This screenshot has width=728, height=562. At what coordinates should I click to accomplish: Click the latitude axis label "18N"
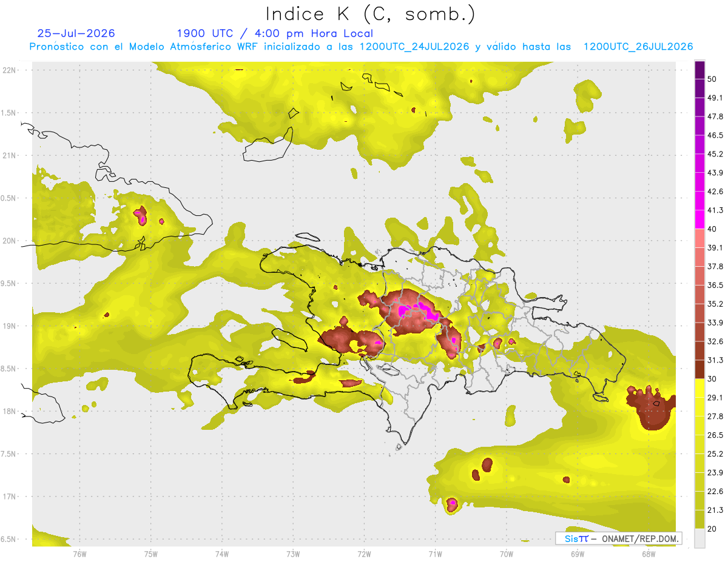pos(9,412)
